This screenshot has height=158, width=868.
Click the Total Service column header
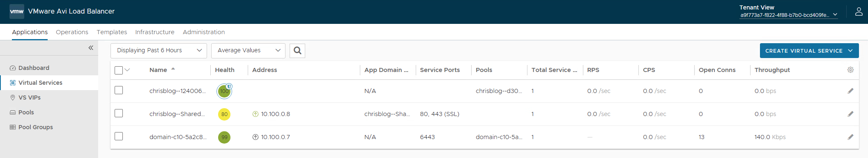[554, 70]
